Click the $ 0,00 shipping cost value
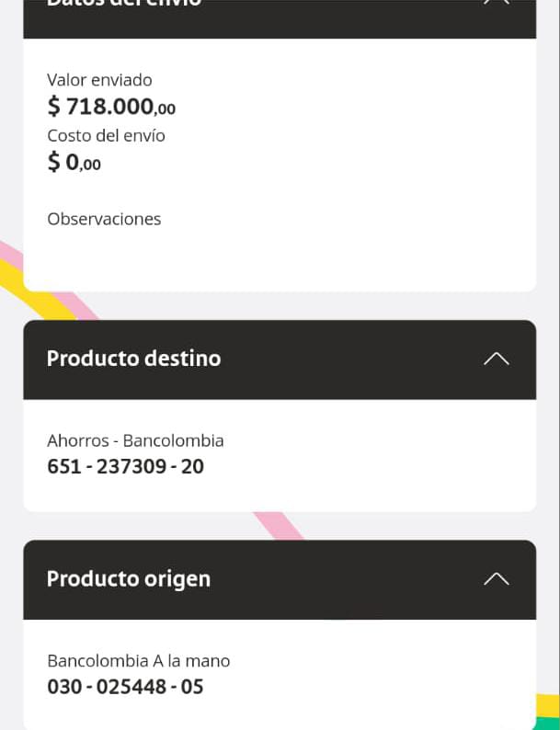 click(x=74, y=163)
